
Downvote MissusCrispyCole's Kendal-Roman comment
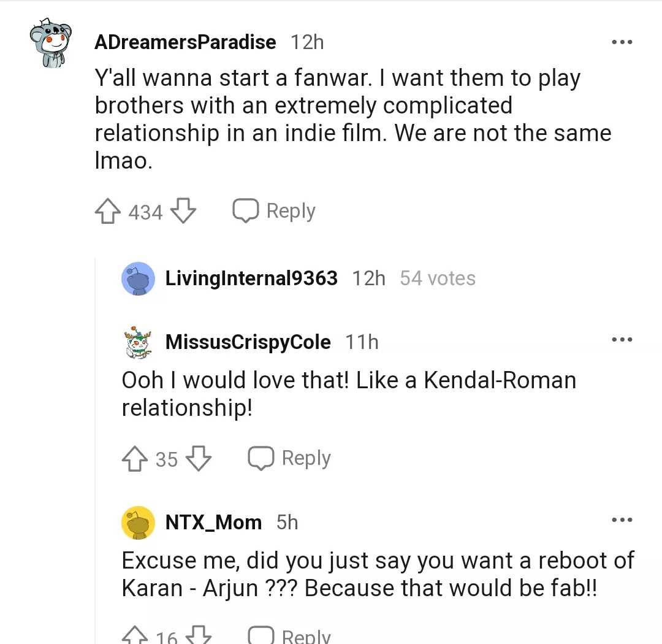(x=198, y=459)
